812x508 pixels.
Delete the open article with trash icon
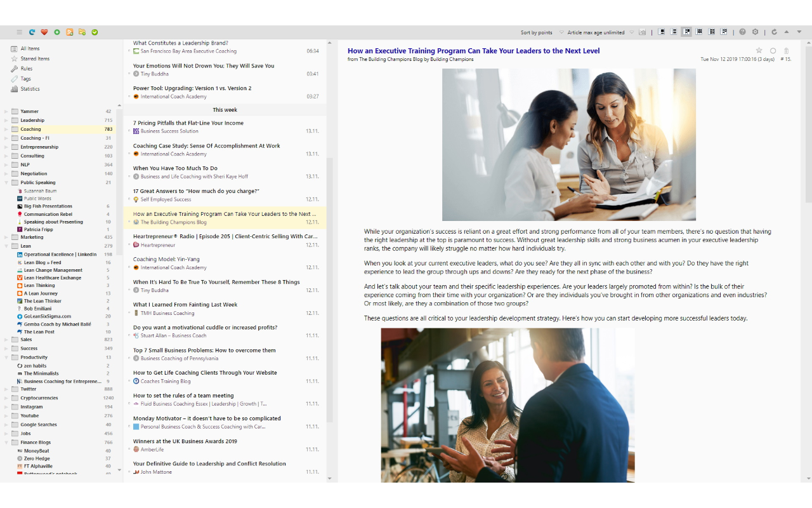click(787, 51)
